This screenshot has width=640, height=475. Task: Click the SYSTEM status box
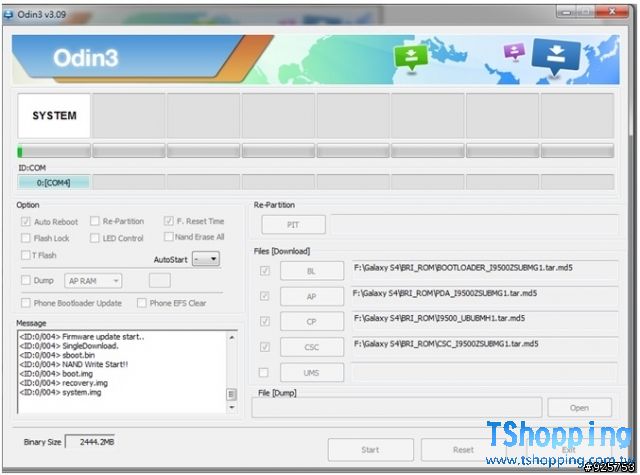(54, 116)
